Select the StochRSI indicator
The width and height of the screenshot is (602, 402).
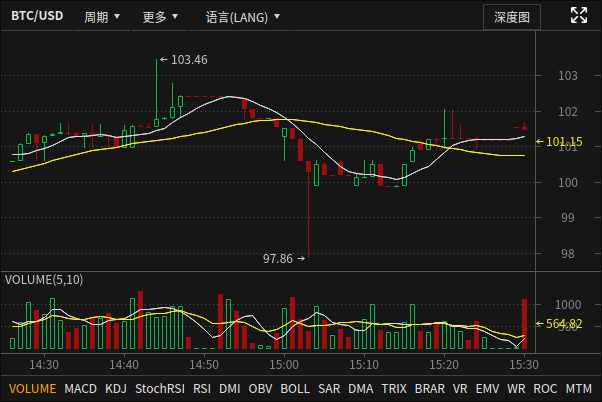[160, 389]
